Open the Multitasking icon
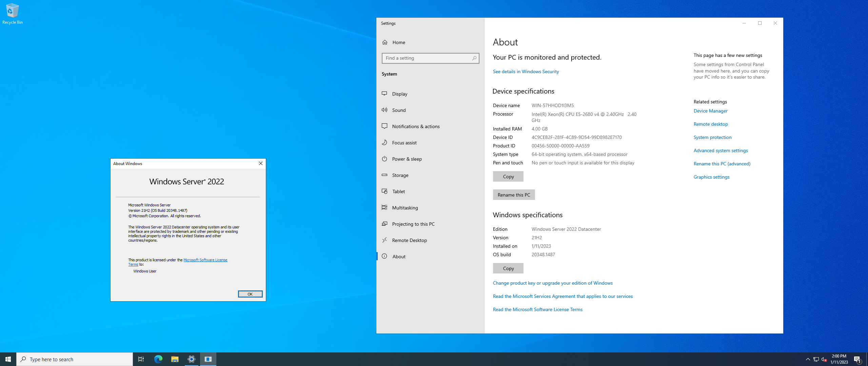The image size is (868, 366). coord(384,207)
